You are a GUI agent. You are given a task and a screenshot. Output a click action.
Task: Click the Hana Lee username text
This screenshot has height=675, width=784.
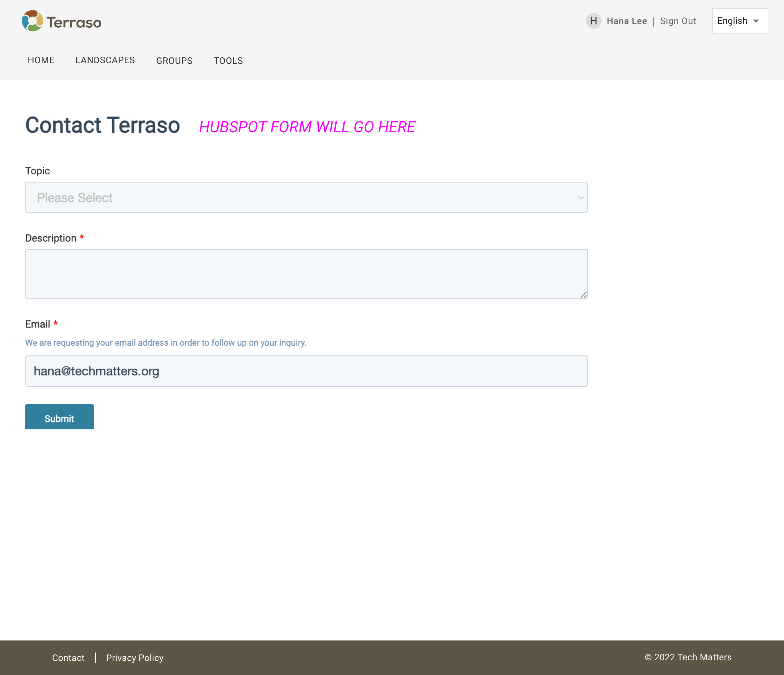click(627, 21)
